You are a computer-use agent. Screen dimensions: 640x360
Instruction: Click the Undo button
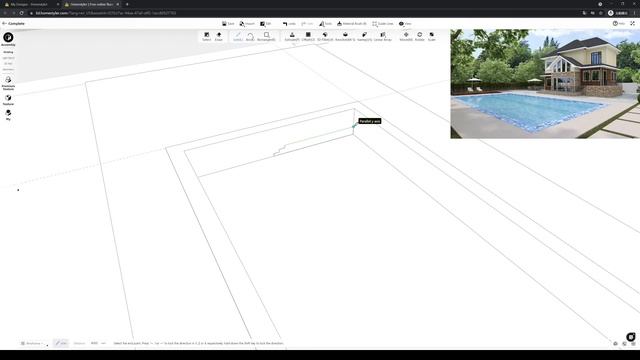pyautogui.click(x=289, y=24)
